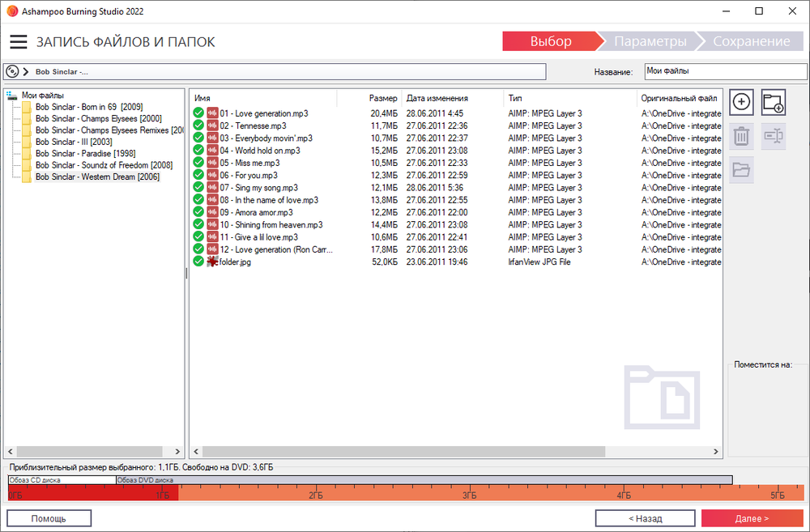Click the green check of folder.jpg
Viewport: 810px width, 532px height.
[x=198, y=262]
